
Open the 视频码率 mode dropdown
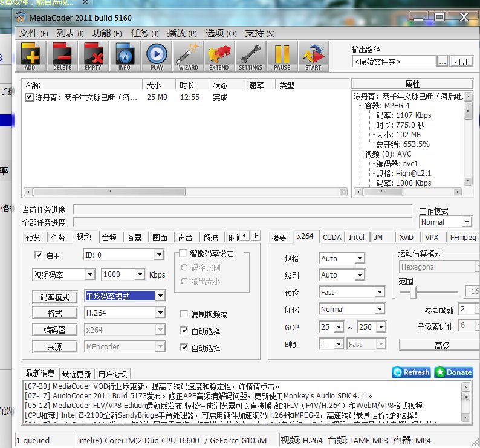tap(90, 274)
